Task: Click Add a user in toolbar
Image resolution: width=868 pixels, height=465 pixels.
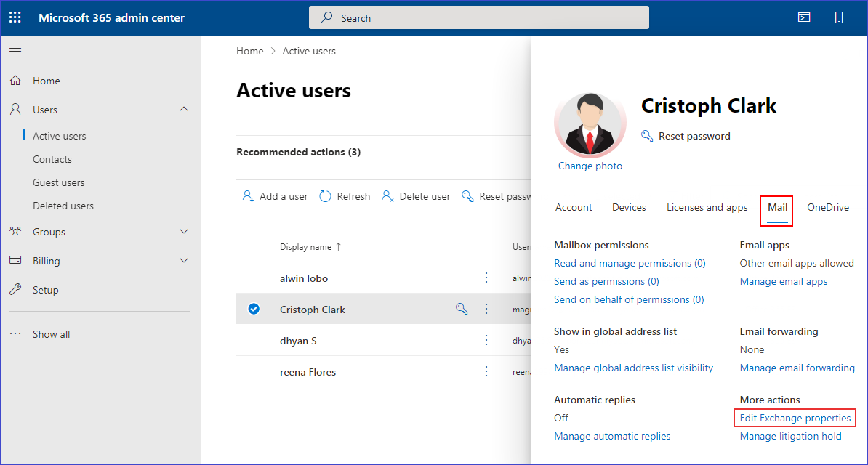Action: pyautogui.click(x=276, y=196)
